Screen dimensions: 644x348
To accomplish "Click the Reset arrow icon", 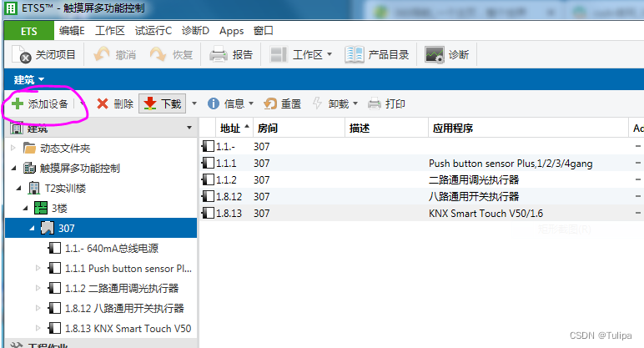I will tap(270, 103).
